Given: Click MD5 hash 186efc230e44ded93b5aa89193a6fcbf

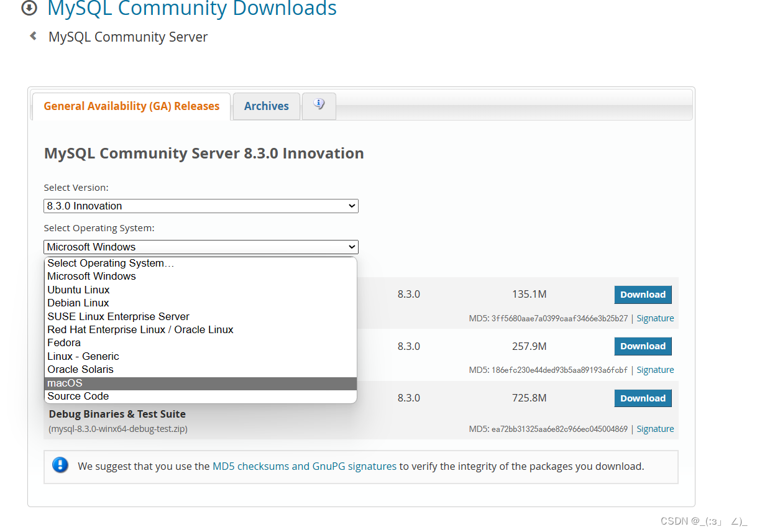Looking at the screenshot, I should (x=559, y=370).
